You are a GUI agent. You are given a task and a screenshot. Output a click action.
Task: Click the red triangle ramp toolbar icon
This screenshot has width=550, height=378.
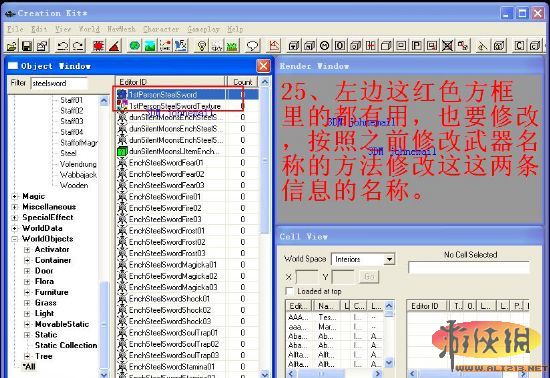click(114, 46)
